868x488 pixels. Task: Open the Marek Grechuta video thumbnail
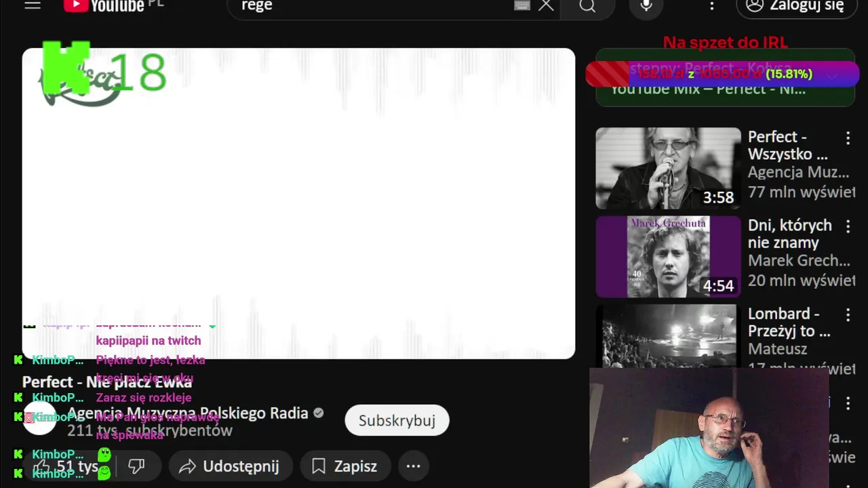tap(668, 257)
